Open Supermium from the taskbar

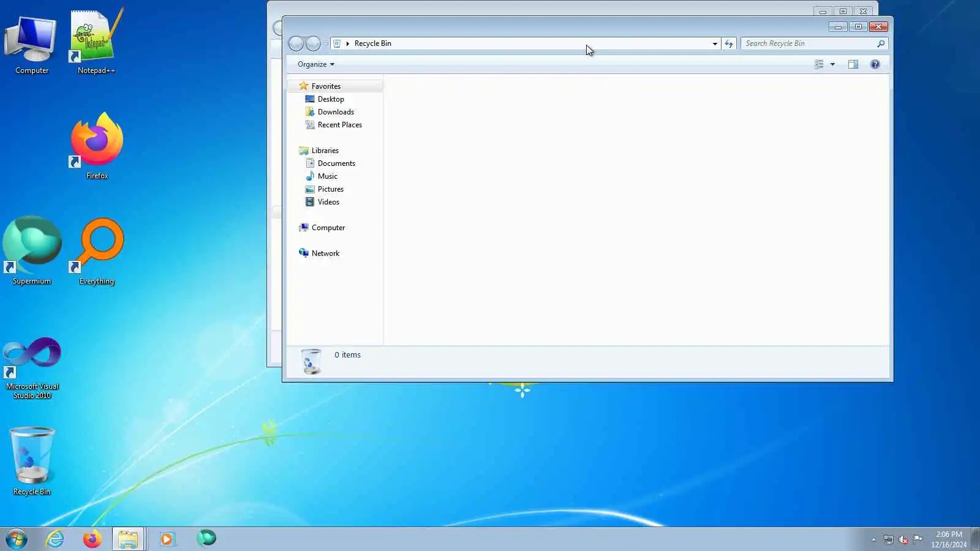pos(206,539)
